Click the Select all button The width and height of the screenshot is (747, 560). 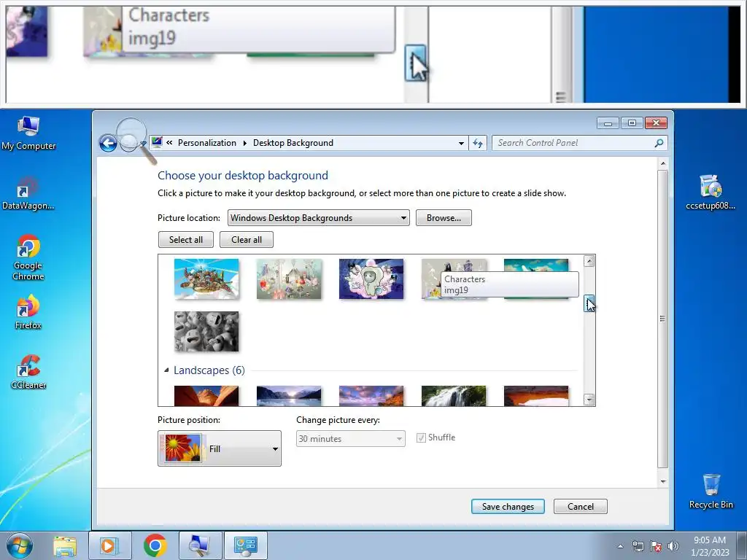pyautogui.click(x=186, y=239)
